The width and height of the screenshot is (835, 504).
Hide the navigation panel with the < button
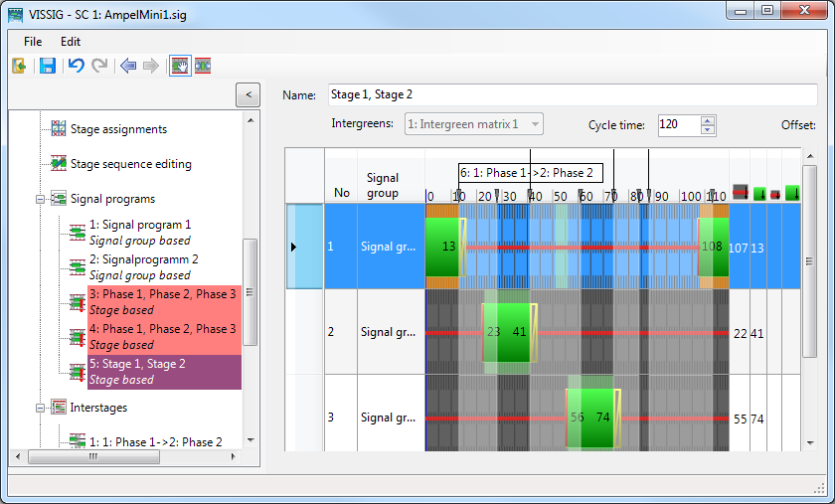click(x=248, y=94)
